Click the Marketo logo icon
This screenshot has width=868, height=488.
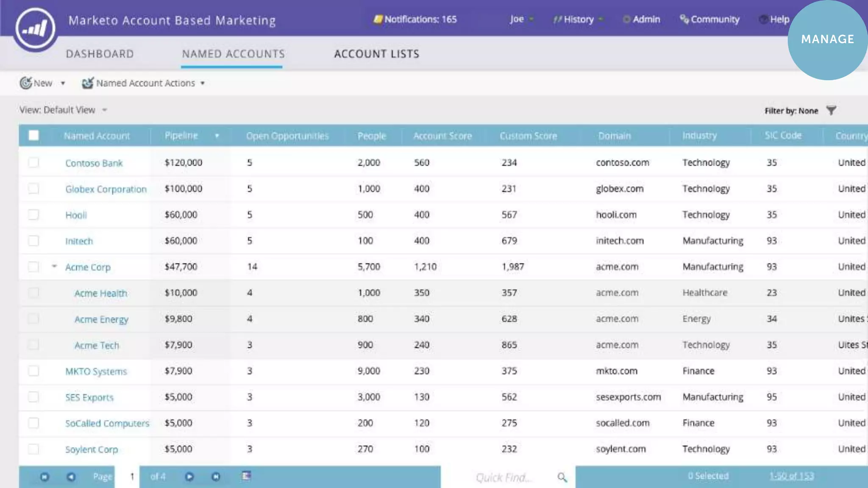[x=35, y=29]
